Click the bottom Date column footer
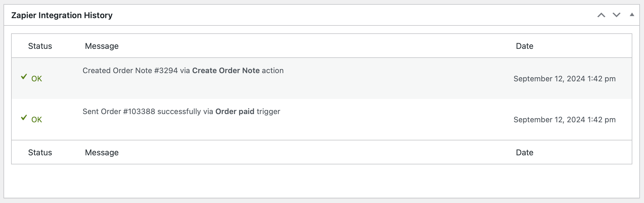644x203 pixels. click(524, 152)
